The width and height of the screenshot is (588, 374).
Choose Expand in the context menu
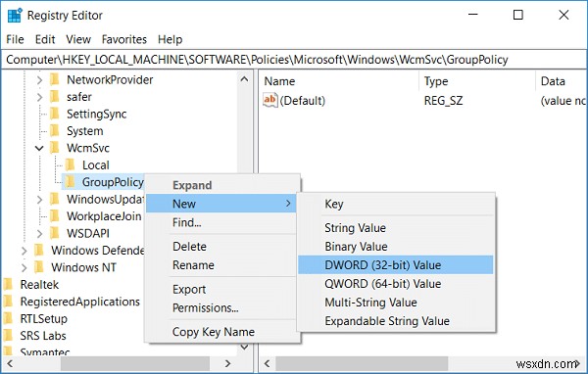pos(222,185)
